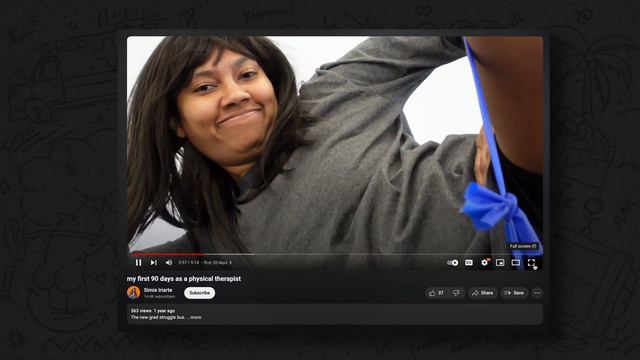Toggle the autoplay switch
640x360 pixels.
[x=453, y=262]
